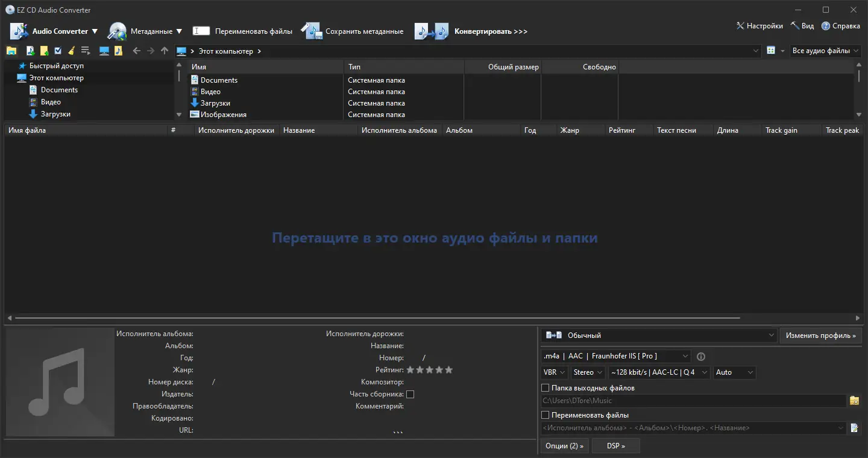Click the add audio files icon
Screen dimensions: 868x458
coord(30,51)
